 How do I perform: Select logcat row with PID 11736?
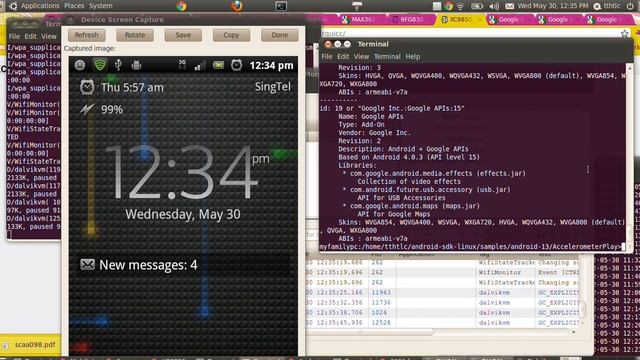click(443, 302)
